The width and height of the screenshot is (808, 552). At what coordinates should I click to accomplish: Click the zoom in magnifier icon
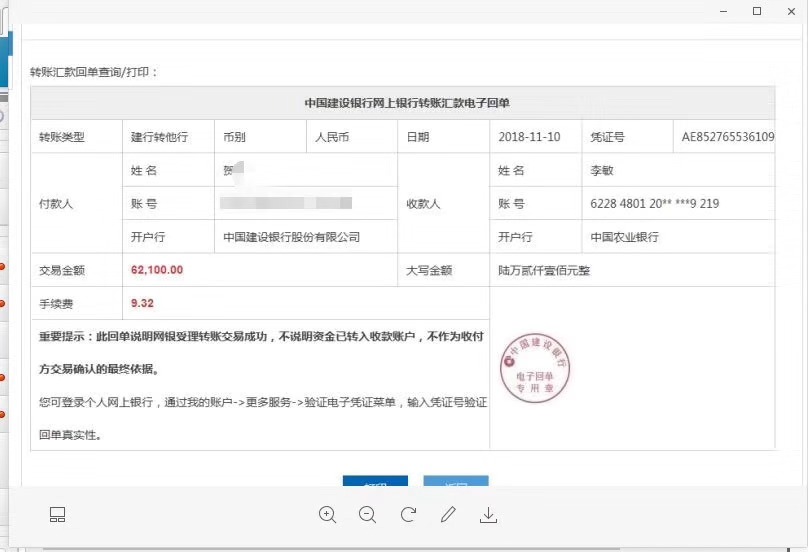pyautogui.click(x=327, y=514)
